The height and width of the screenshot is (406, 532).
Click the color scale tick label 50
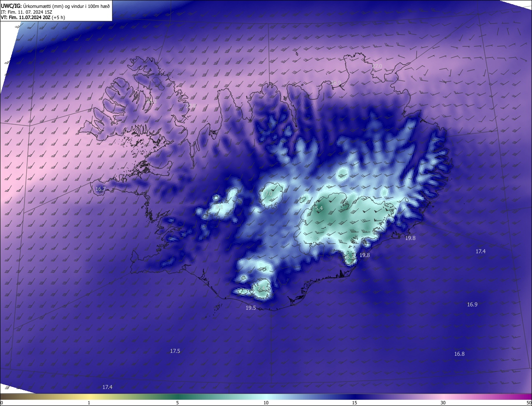pos(529,403)
